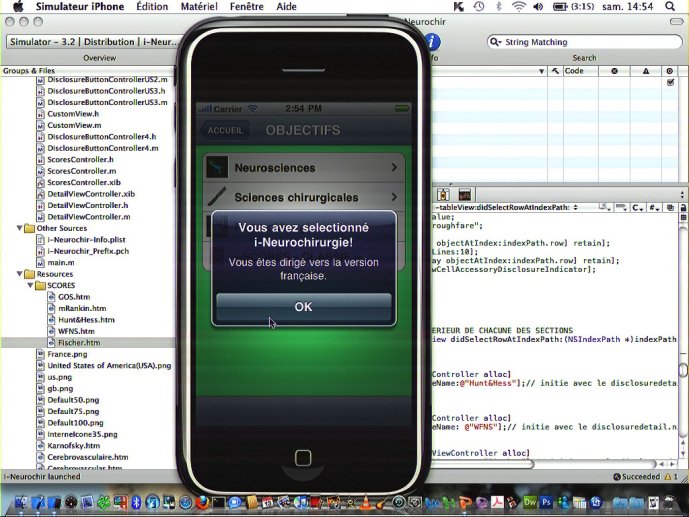Open the debugger icon above the editor
Image resolution: width=689 pixels, height=517 pixels.
[x=443, y=194]
